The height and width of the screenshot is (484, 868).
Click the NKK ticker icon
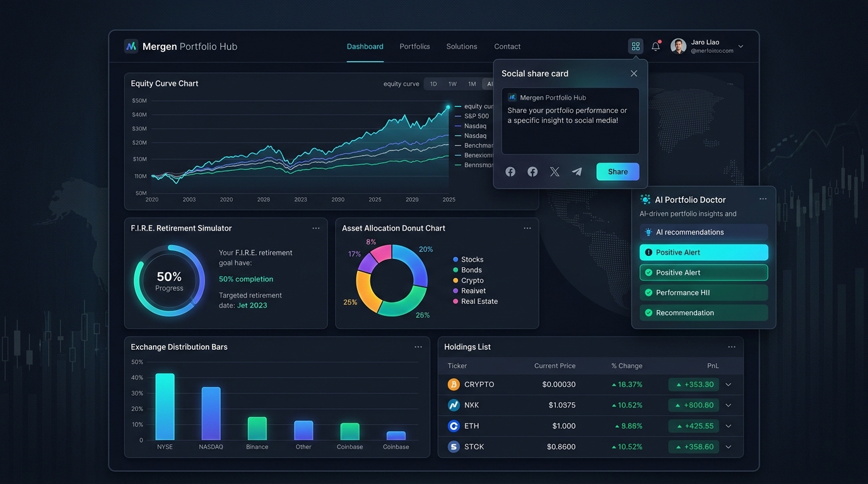click(454, 405)
